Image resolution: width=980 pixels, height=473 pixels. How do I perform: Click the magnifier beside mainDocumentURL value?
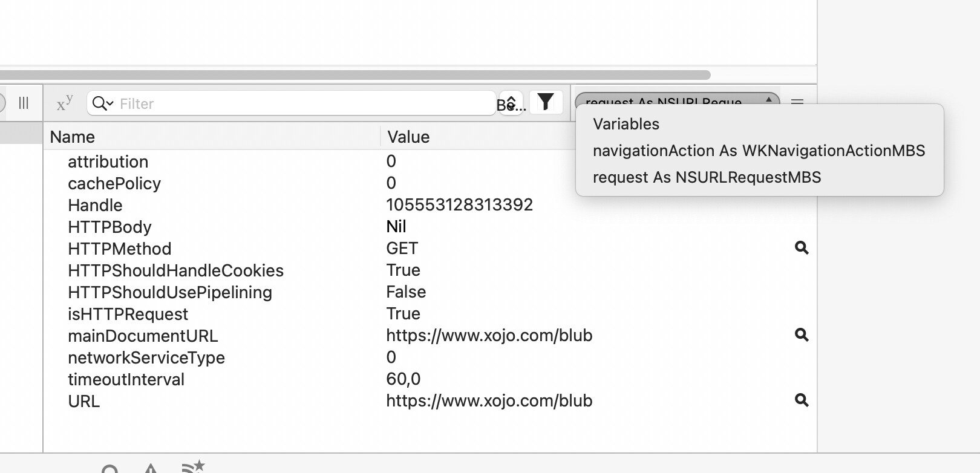click(802, 335)
